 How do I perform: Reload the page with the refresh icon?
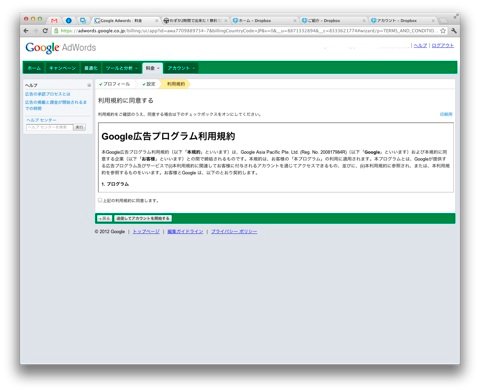coord(45,31)
